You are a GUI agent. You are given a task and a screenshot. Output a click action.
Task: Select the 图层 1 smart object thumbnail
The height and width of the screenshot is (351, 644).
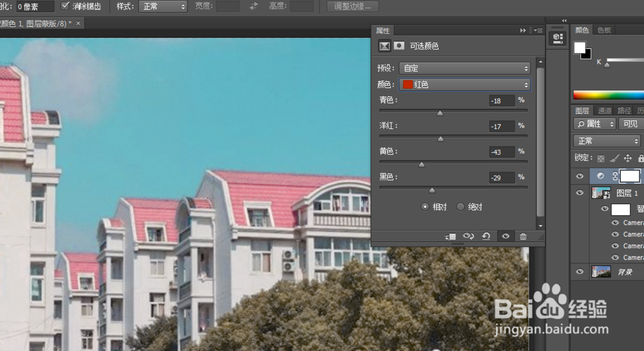[601, 193]
